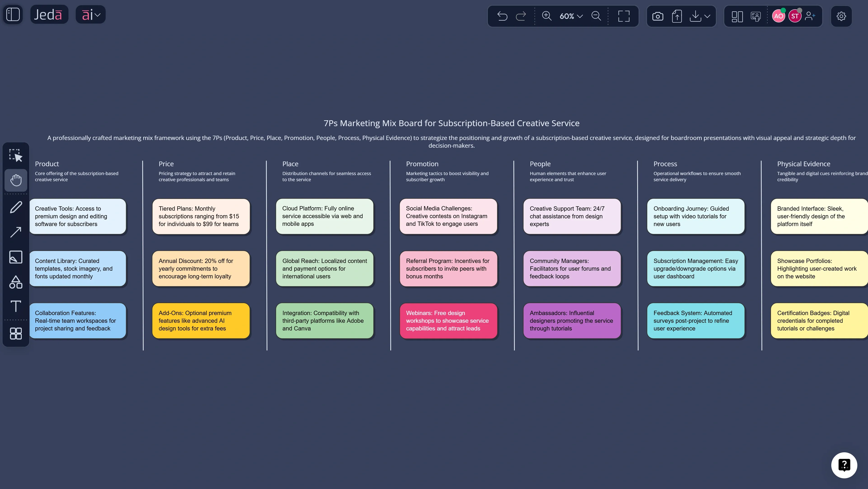This screenshot has width=868, height=489.
Task: Toggle fullscreen fit view
Action: pos(624,16)
